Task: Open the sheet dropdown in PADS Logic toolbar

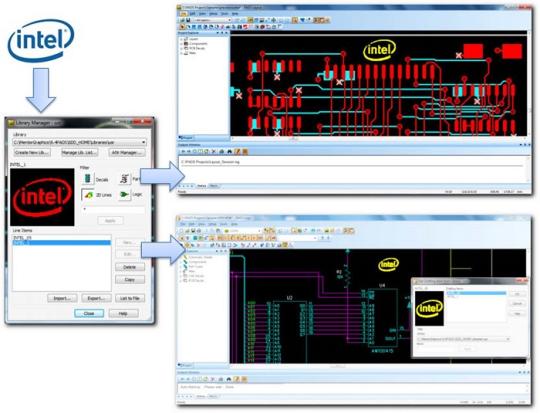Action: (243, 230)
